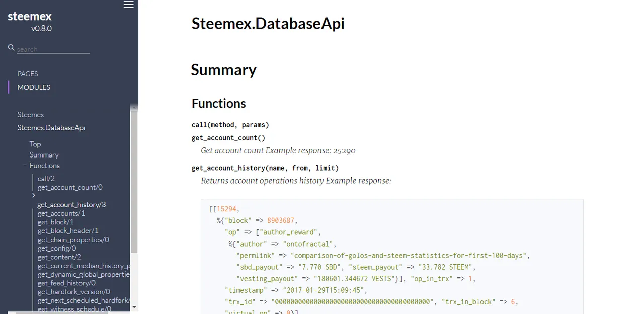644x314 pixels.
Task: Focus the sidebar search input field
Action: [53, 49]
